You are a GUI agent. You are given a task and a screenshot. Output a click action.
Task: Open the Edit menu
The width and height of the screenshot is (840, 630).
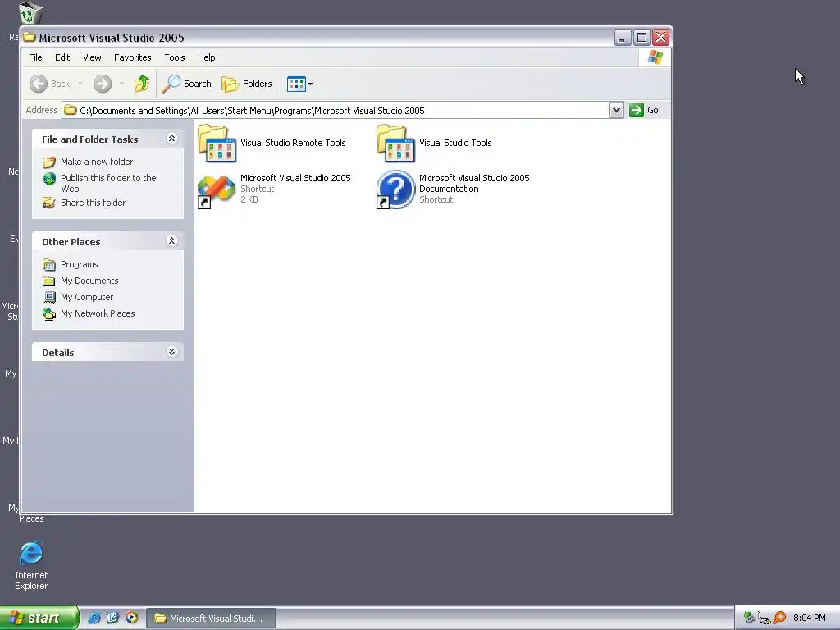(x=62, y=57)
